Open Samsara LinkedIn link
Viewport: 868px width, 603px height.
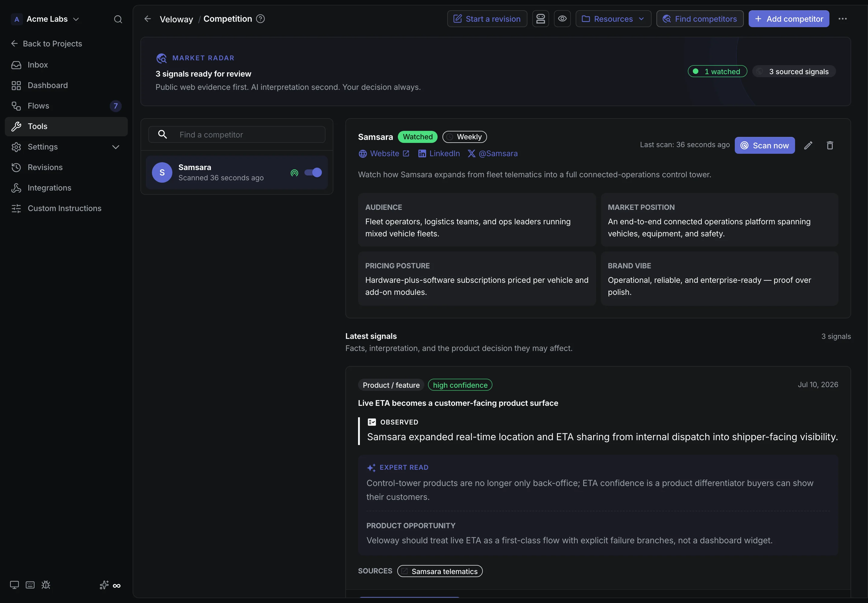[439, 154]
